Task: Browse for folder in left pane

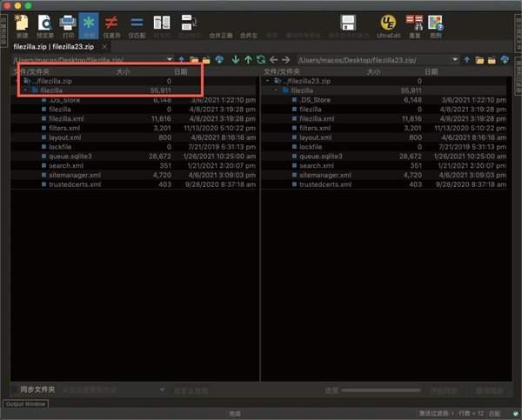Action: (x=194, y=60)
